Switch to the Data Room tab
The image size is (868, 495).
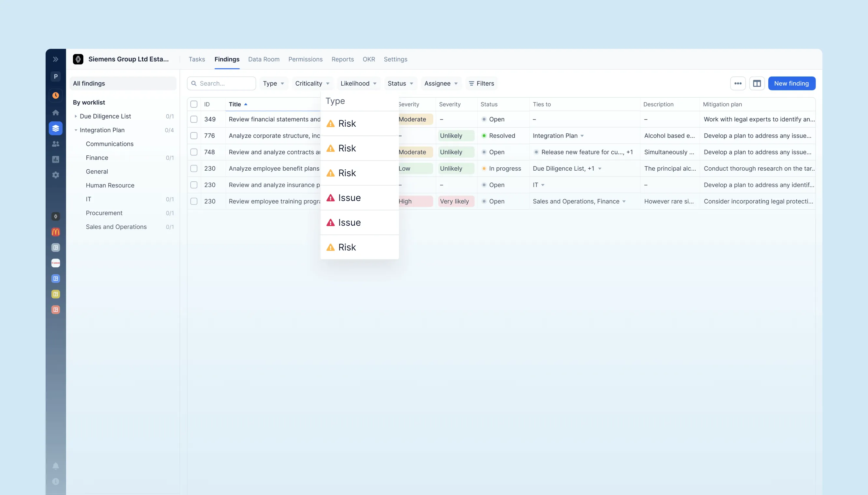[x=263, y=59]
